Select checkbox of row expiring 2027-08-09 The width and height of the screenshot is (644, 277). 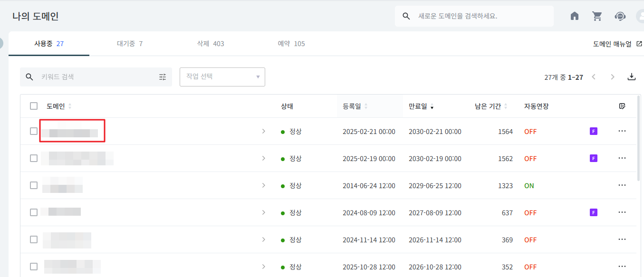[x=34, y=212]
